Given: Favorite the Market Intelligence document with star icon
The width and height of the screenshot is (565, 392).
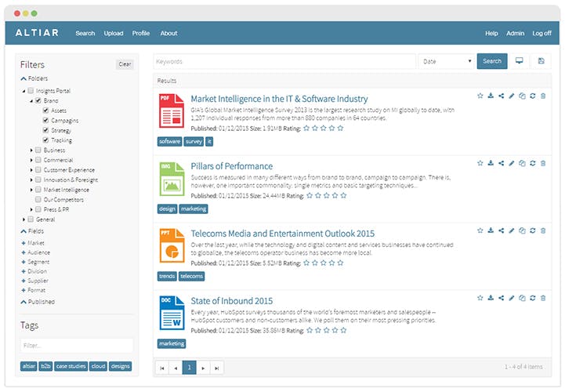Looking at the screenshot, I should [480, 96].
